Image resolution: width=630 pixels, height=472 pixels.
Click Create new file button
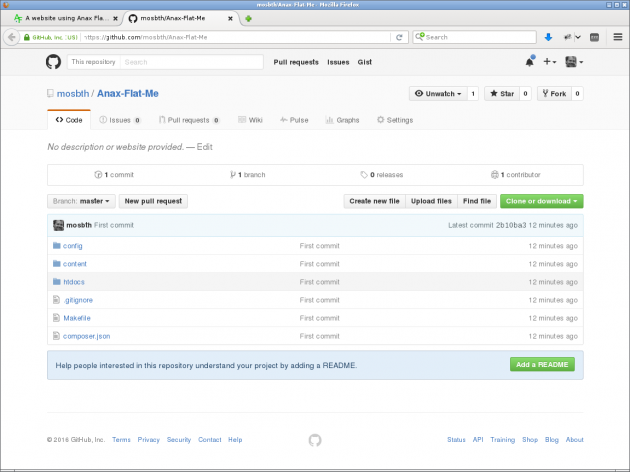(x=374, y=201)
